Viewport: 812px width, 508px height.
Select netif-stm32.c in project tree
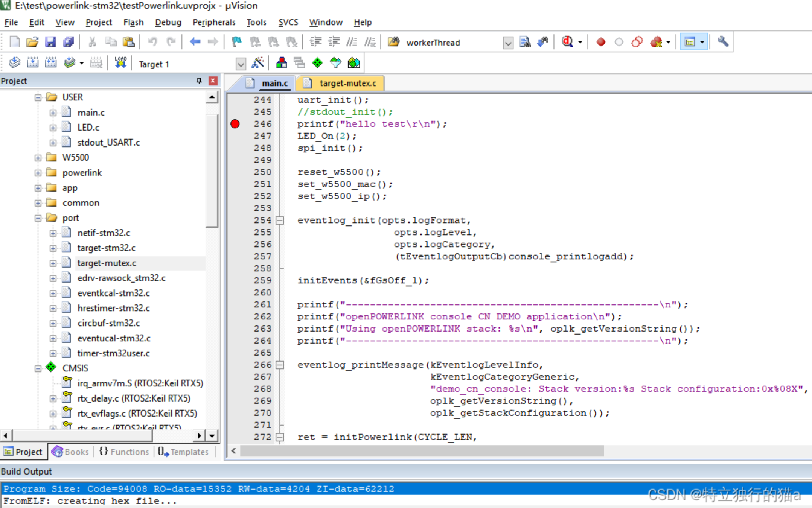pos(104,233)
